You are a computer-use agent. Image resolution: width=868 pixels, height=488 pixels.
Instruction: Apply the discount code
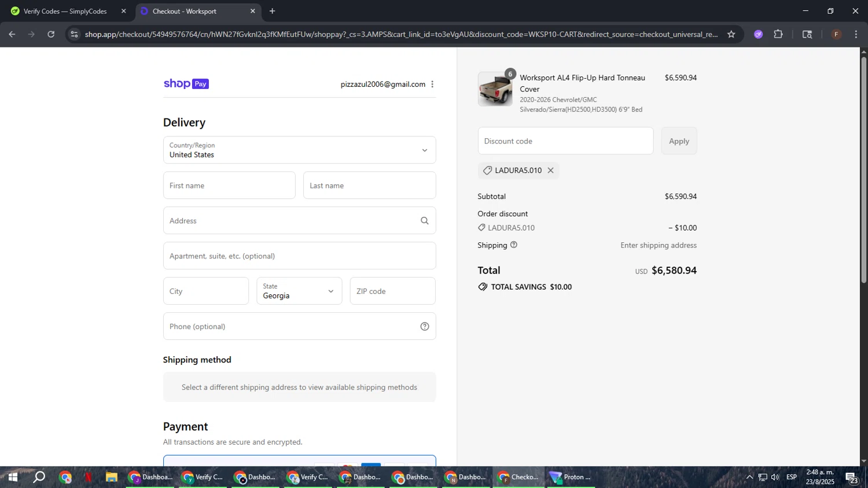[x=679, y=141]
